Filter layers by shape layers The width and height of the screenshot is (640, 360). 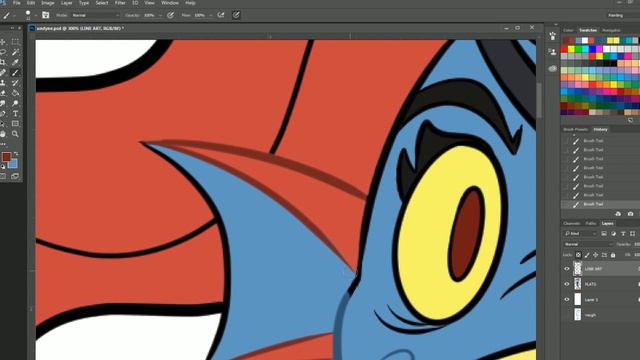(632, 233)
